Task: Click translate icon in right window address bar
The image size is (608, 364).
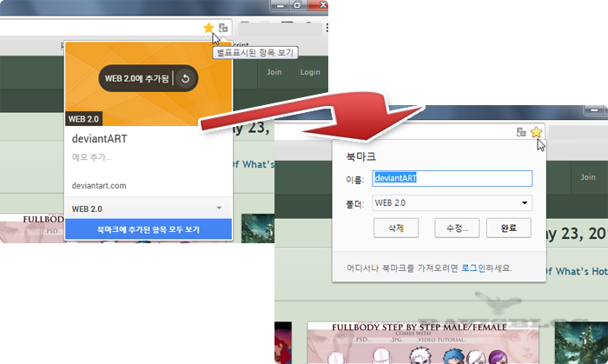Action: (521, 132)
